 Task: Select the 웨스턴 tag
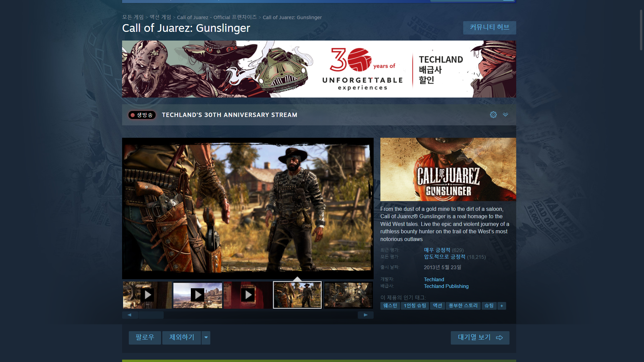pos(390,306)
